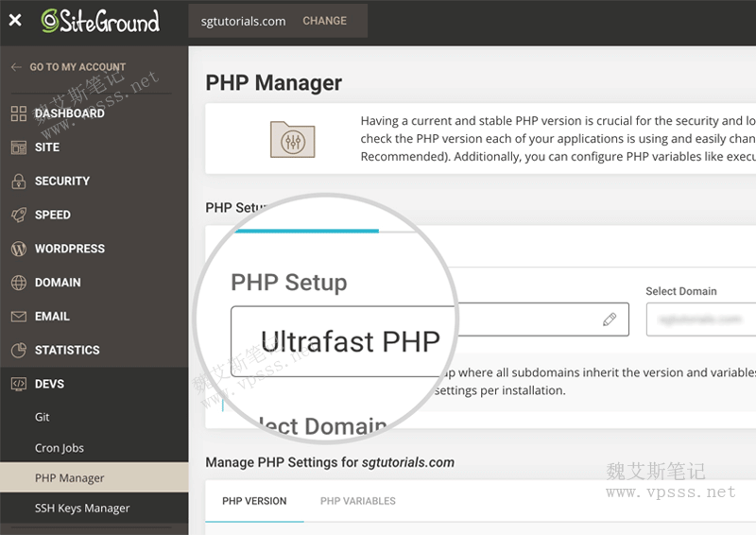Click the CHANGE site button
The image size is (756, 535).
click(324, 21)
